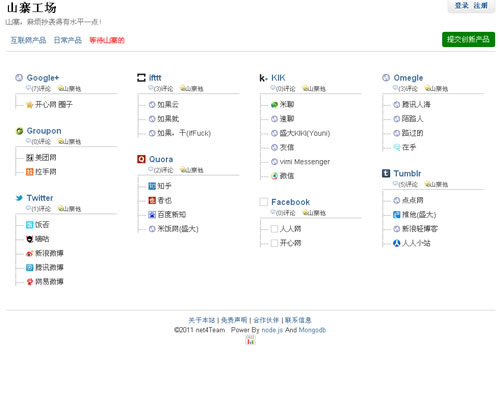
Task: Select the 盛大KIKI(Youni) entry
Action: coord(305,133)
